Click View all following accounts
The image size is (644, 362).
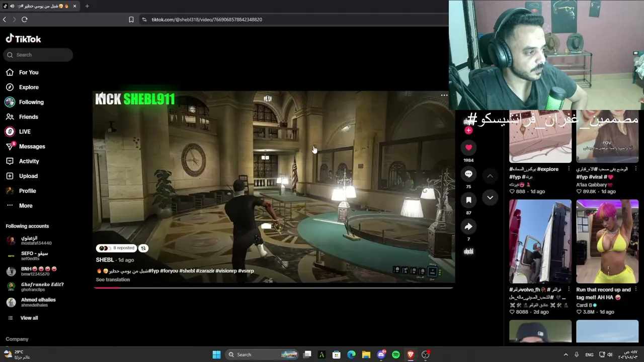[29, 318]
